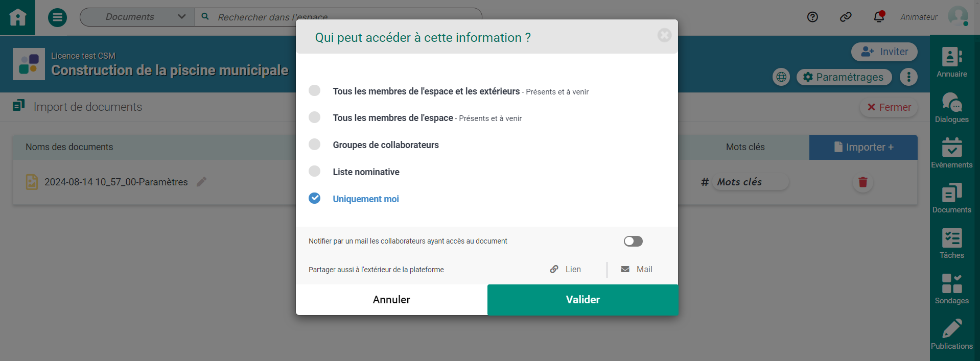The width and height of the screenshot is (980, 361).
Task: Open the three-dot options menu near Paramétrages
Action: (908, 77)
